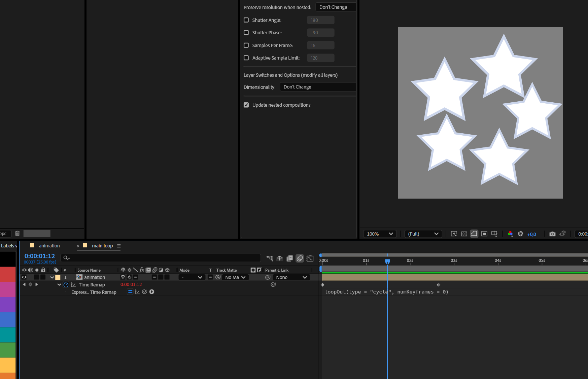Show the transparency grid in the viewer
This screenshot has width=588, height=379.
click(464, 234)
